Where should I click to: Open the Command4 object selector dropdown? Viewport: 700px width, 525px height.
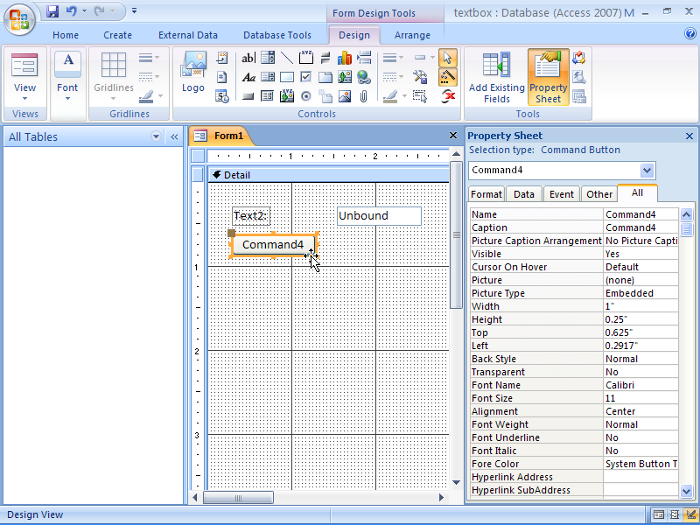tap(647, 170)
